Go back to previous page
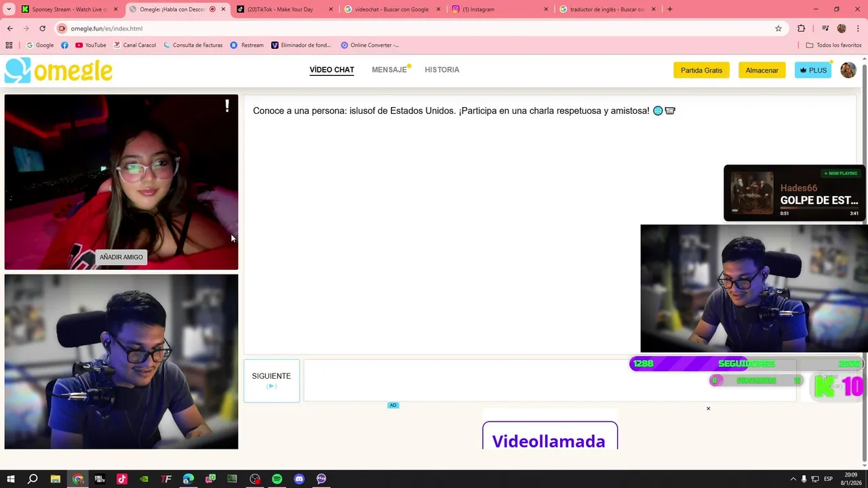The width and height of the screenshot is (868, 488). pyautogui.click(x=9, y=28)
